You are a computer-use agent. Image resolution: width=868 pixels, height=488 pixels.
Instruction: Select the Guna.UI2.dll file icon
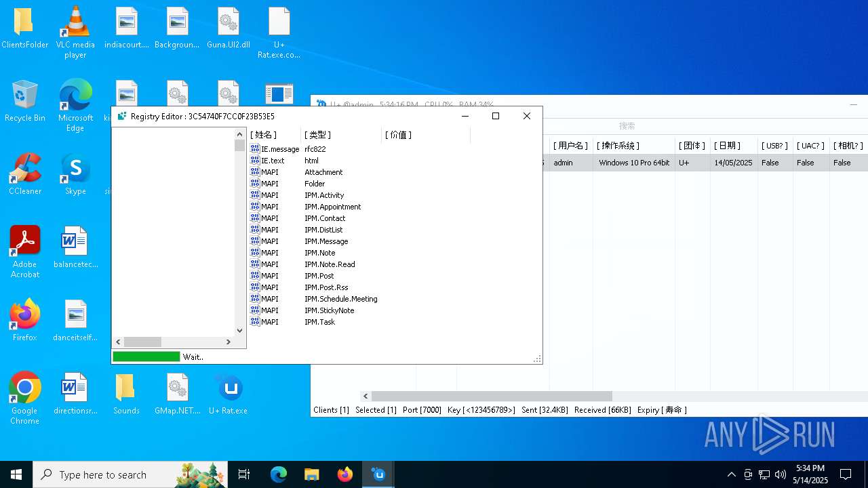228,28
